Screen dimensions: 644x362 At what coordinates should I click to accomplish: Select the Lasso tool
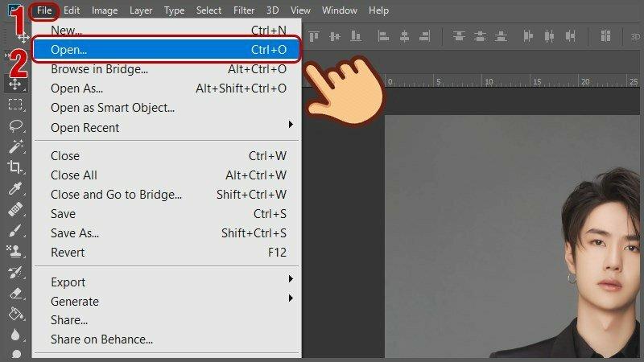(15, 125)
